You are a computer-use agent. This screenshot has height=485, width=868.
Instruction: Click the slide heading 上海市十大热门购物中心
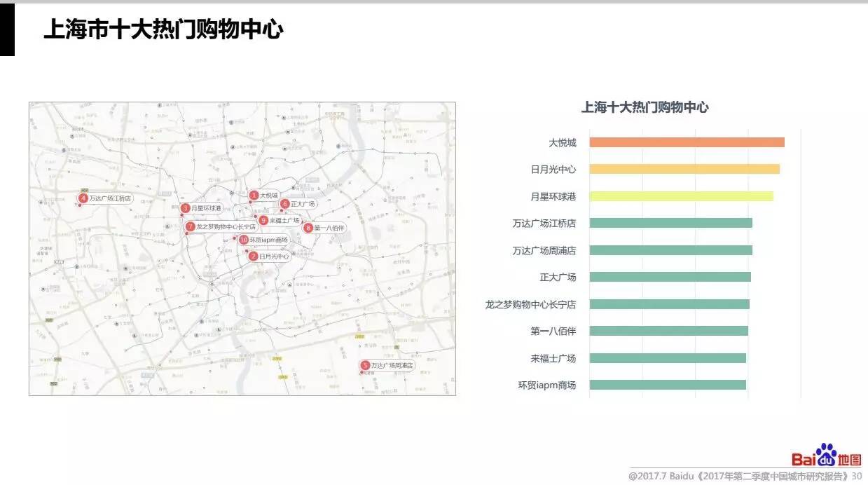(163, 30)
